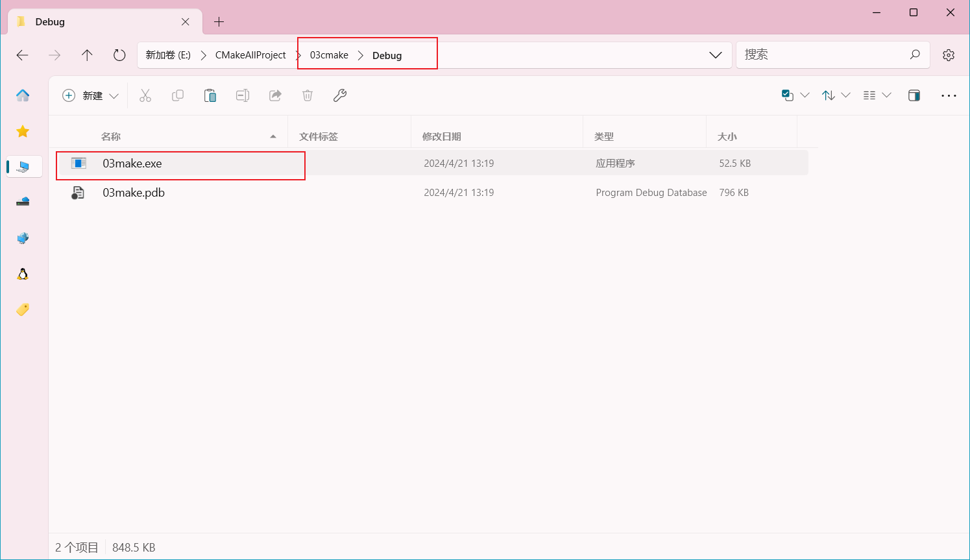970x560 pixels.
Task: Add a new tab with plus button
Action: (x=219, y=22)
